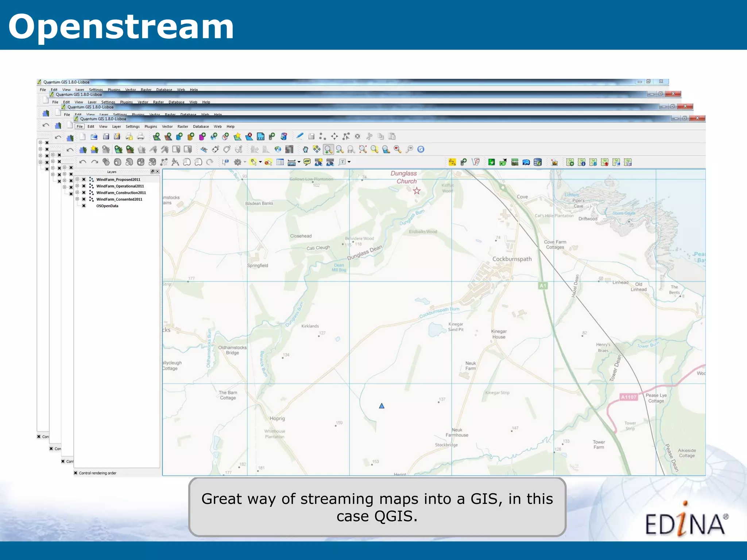The image size is (747, 560).
Task: Click the Add PostGIS Layer icon
Action: coord(179,137)
